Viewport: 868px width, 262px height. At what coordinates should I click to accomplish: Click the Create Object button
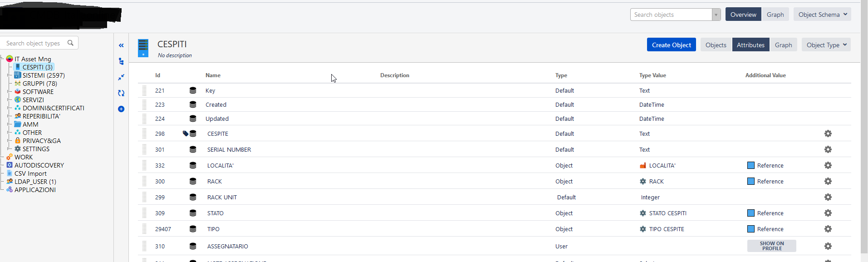(x=672, y=45)
